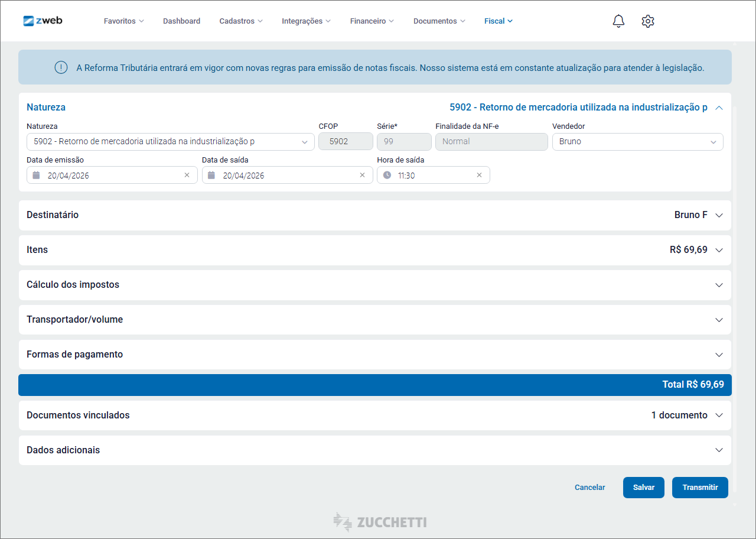Expand the Itens section

[719, 250]
